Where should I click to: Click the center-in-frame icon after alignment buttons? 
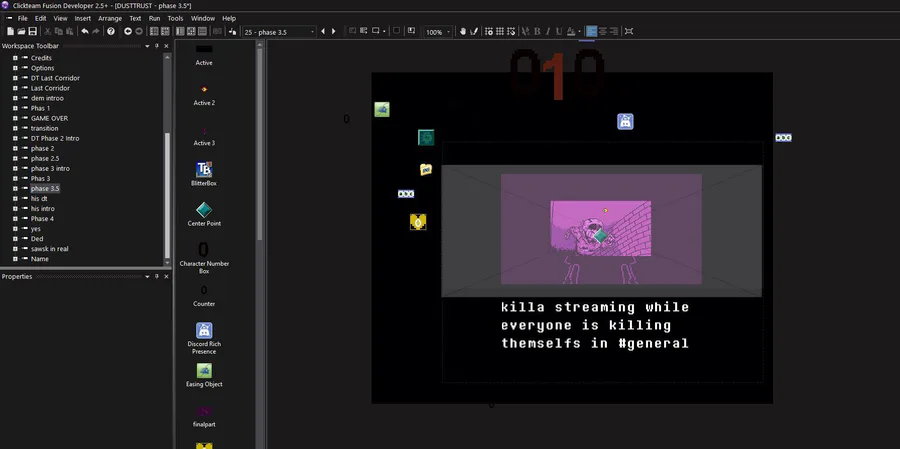(629, 32)
